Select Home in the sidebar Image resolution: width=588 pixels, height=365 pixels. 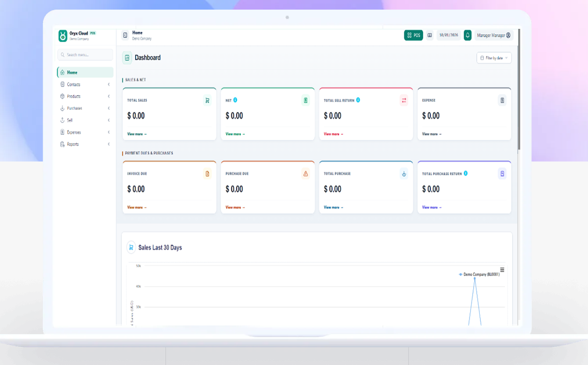point(85,72)
